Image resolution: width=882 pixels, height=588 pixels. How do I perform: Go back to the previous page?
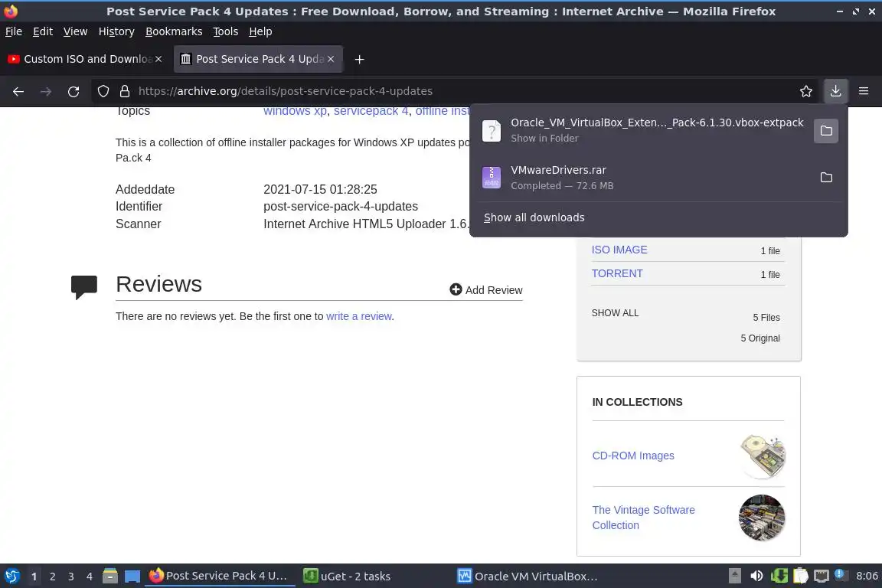tap(18, 91)
